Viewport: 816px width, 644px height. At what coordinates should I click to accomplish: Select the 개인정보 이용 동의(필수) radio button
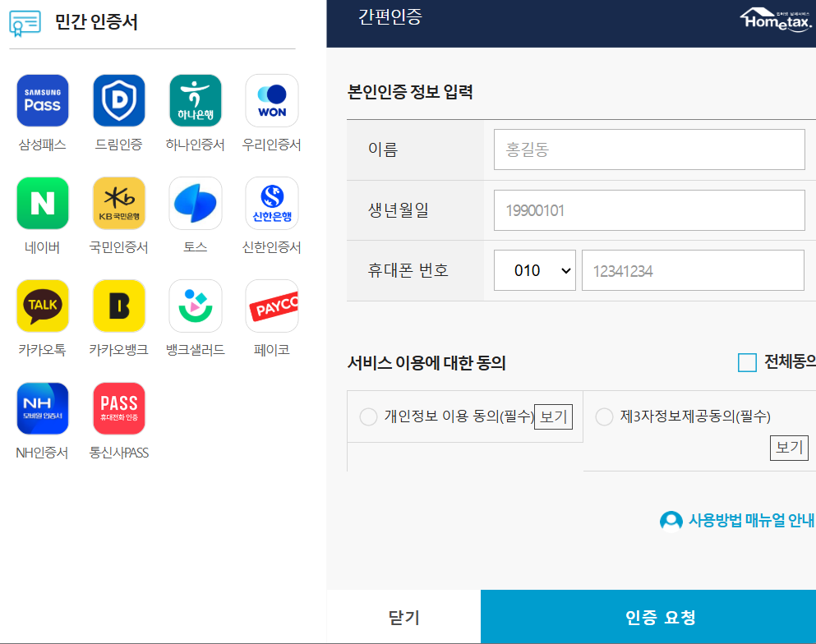tap(368, 416)
